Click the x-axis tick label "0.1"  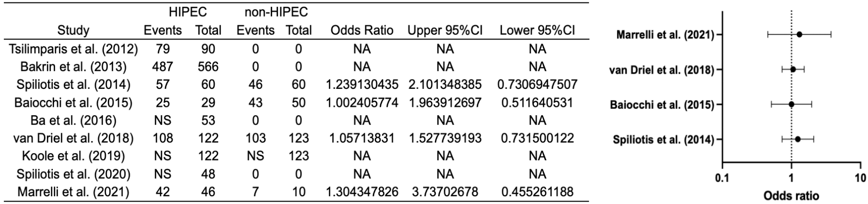pos(722,178)
